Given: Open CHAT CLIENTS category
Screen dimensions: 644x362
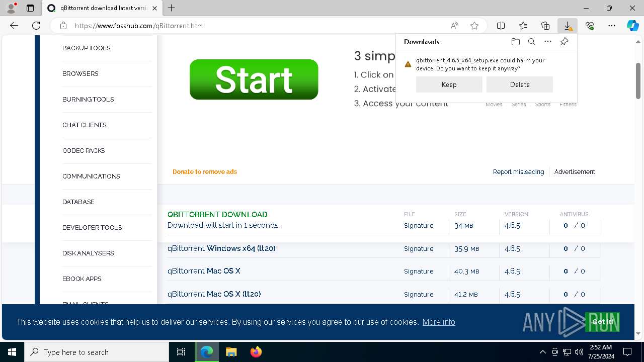Looking at the screenshot, I should tap(85, 125).
